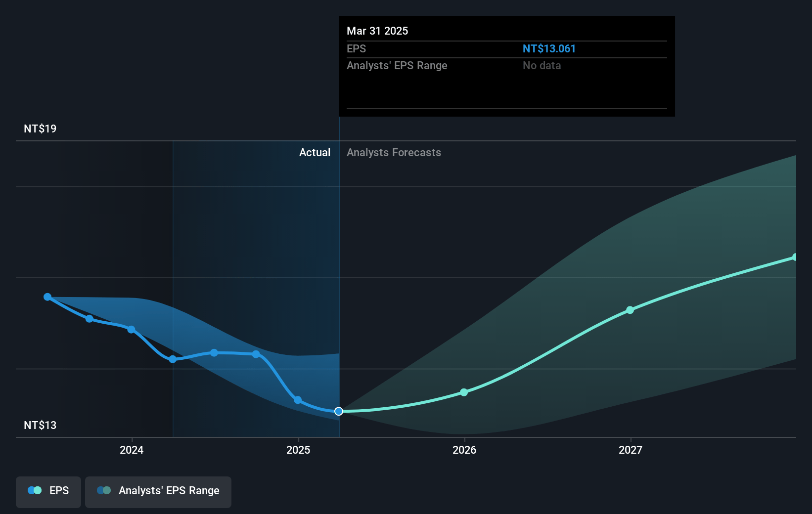The height and width of the screenshot is (514, 812).
Task: Click the 2025 x-axis label
Action: click(298, 450)
